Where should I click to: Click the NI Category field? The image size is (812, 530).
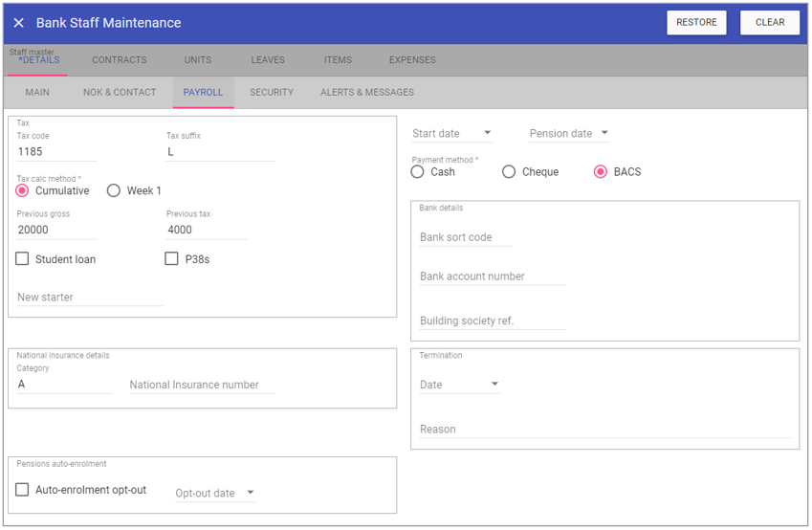64,385
